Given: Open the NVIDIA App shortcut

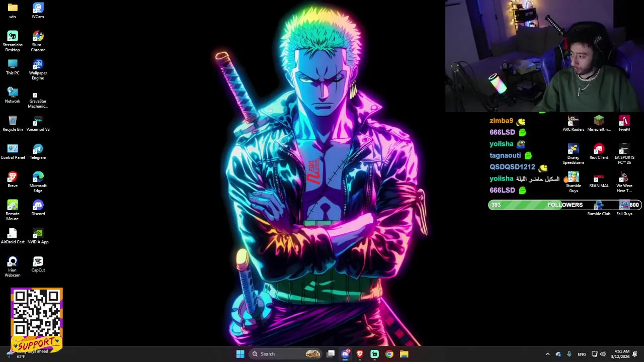Looking at the screenshot, I should coord(38,236).
